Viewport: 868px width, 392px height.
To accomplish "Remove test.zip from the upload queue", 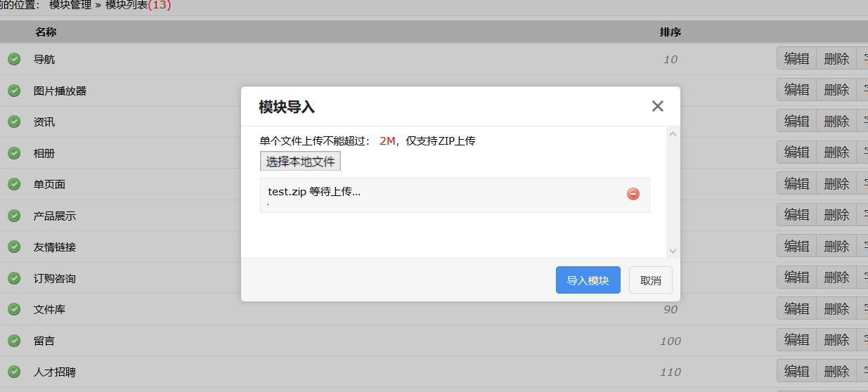I will pos(633,194).
